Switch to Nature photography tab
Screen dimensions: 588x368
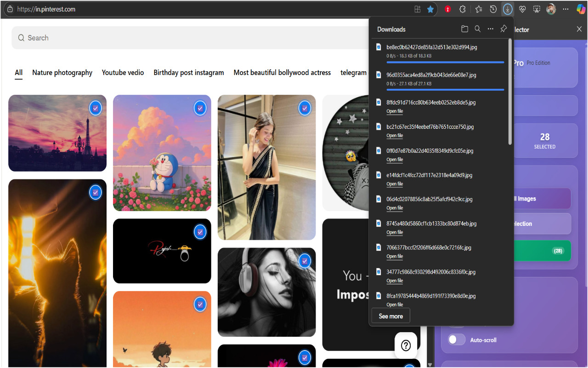coord(62,73)
